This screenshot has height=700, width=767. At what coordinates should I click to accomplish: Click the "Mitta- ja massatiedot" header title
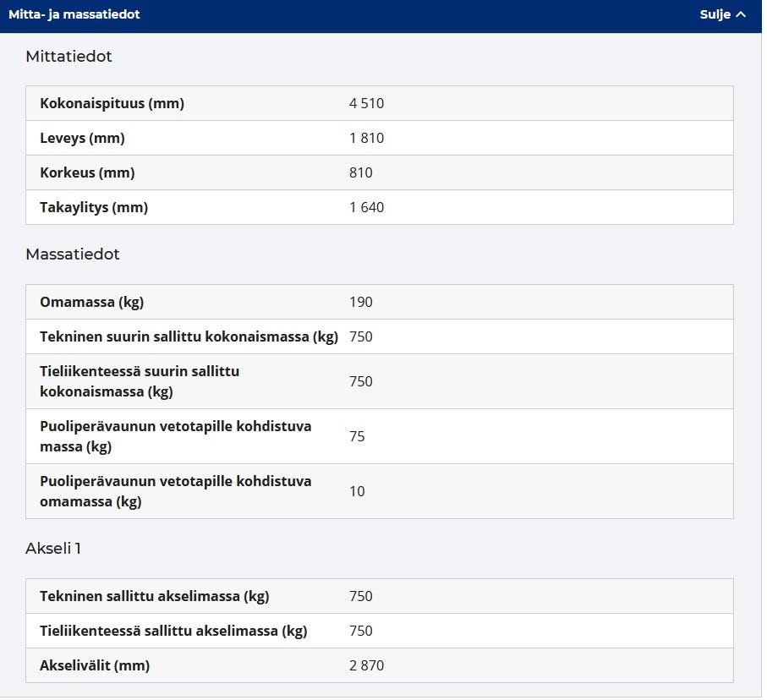point(74,14)
